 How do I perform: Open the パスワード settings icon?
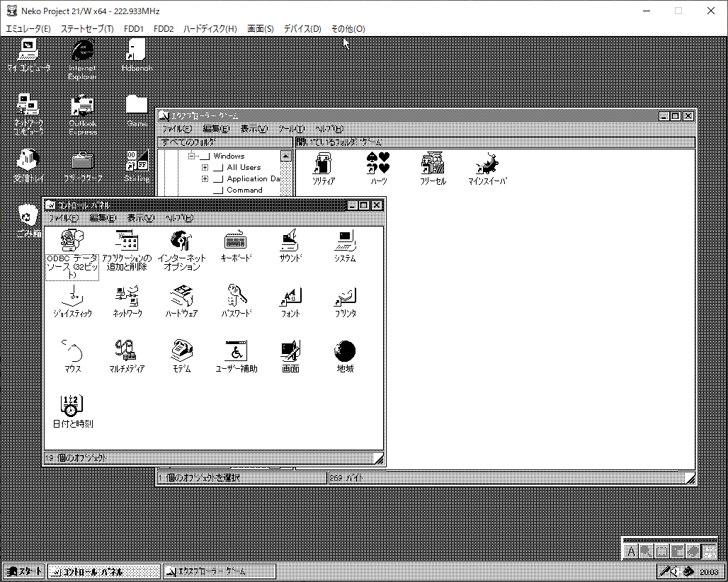click(237, 302)
